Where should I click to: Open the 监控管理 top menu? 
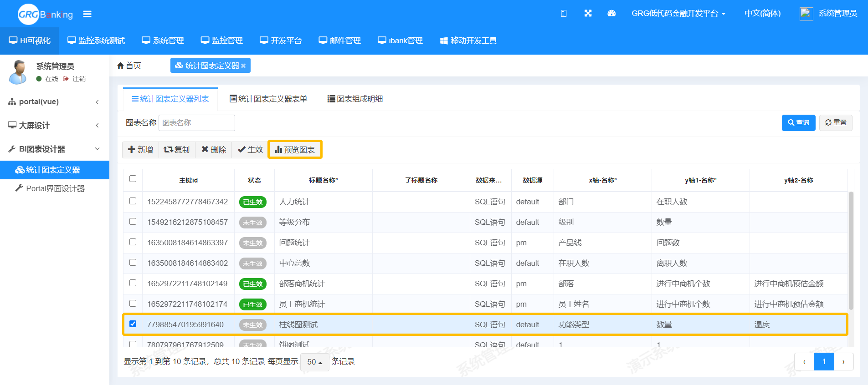[x=222, y=41]
